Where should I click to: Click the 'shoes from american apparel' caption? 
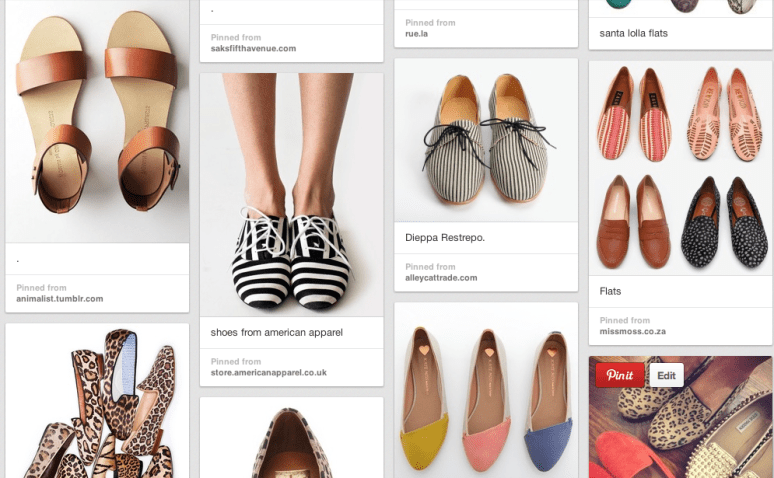[x=276, y=332]
